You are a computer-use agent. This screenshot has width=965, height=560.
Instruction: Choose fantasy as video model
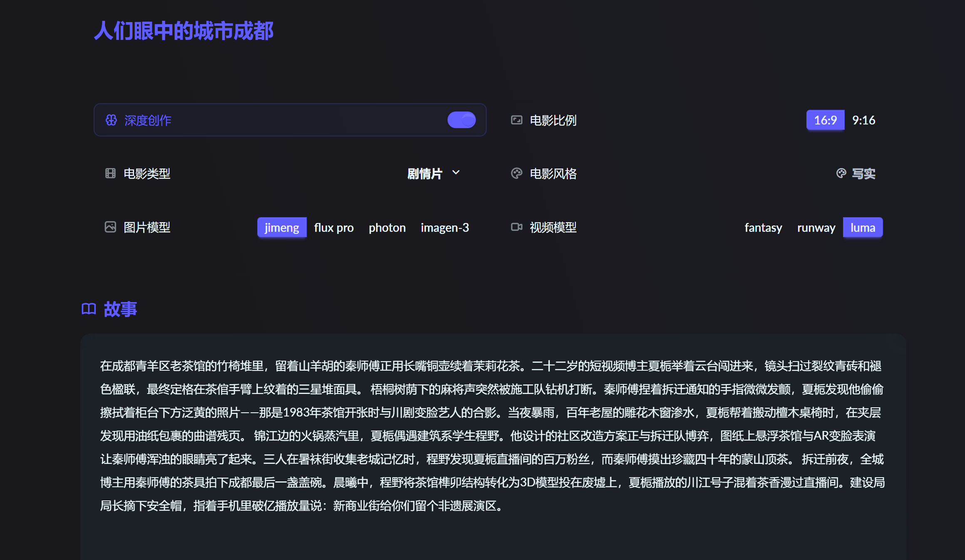(x=763, y=228)
